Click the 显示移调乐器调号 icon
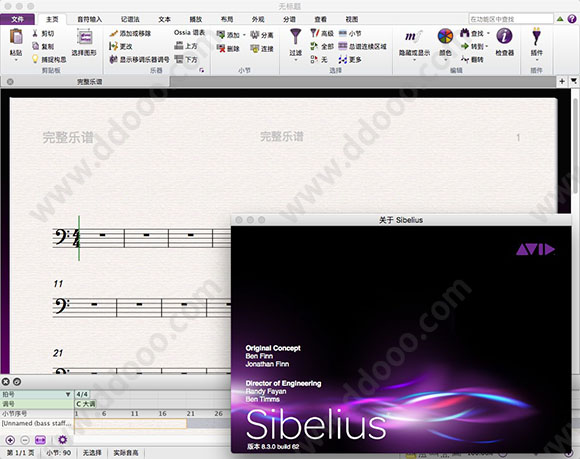580x459 pixels. (113, 59)
